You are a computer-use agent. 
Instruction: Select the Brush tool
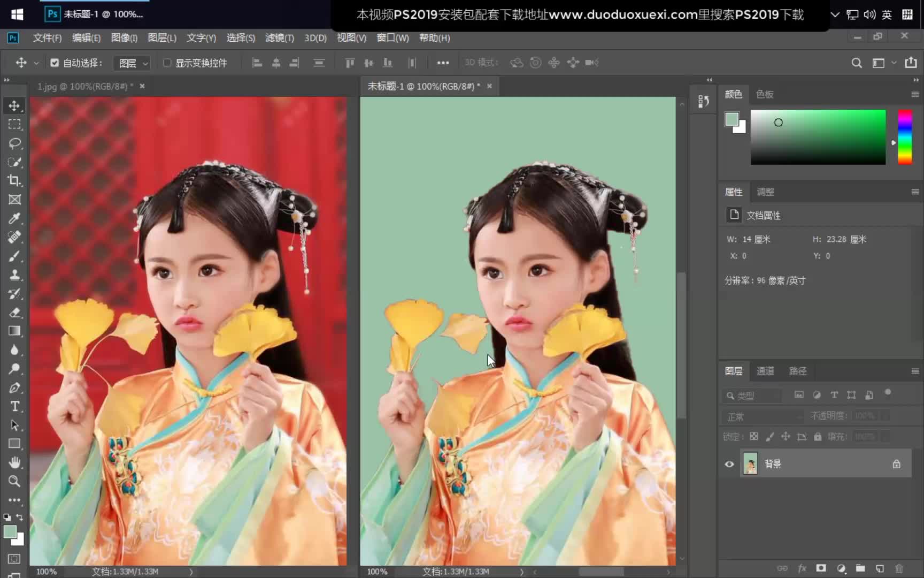coord(14,256)
